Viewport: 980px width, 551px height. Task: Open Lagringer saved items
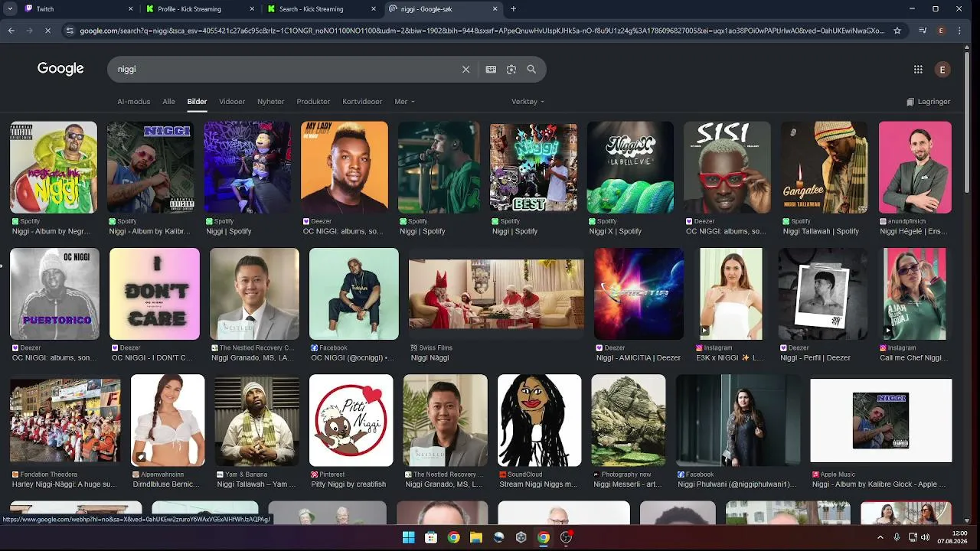click(x=928, y=102)
